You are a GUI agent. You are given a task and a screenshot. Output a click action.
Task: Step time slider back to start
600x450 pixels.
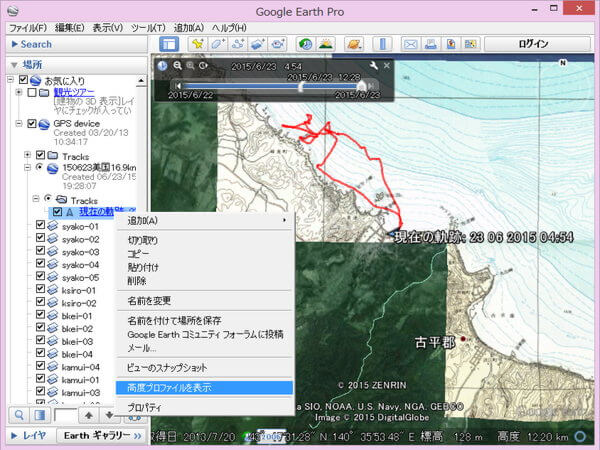coord(178,86)
